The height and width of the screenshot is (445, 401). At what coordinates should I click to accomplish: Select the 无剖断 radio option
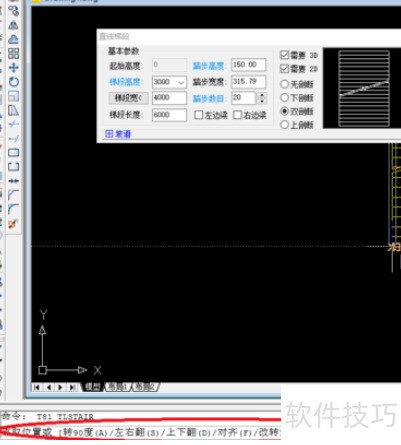pos(284,84)
